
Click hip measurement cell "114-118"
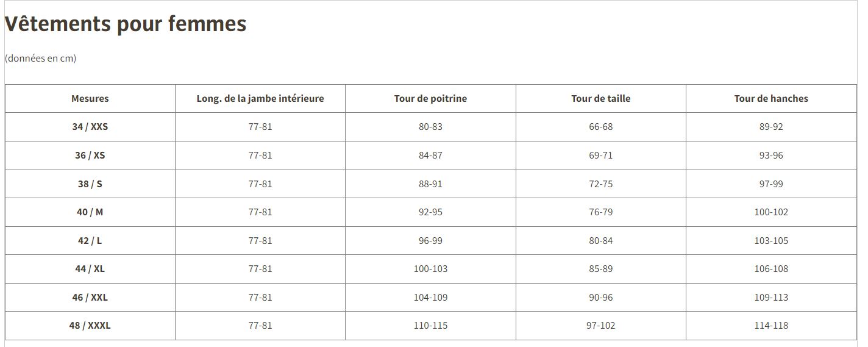click(771, 325)
